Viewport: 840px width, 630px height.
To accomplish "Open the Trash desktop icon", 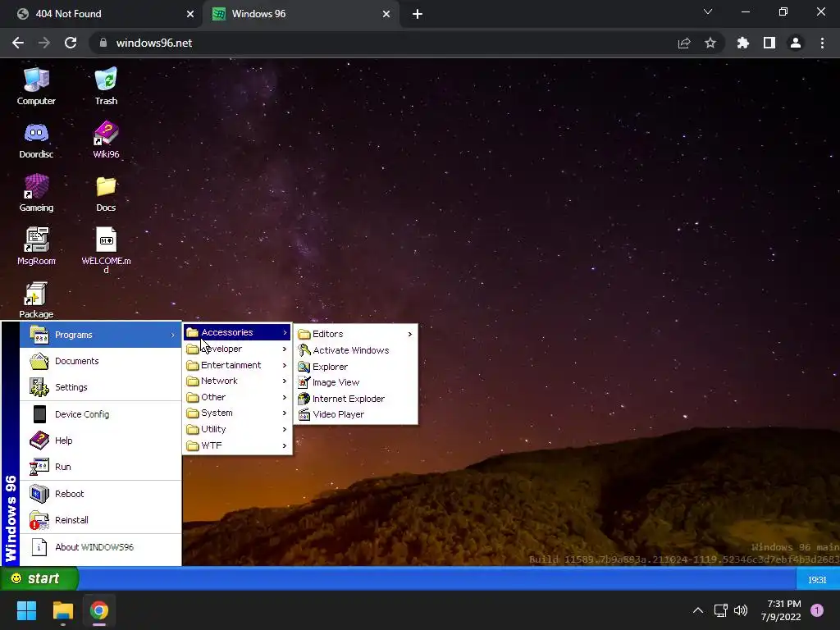I will pyautogui.click(x=106, y=85).
